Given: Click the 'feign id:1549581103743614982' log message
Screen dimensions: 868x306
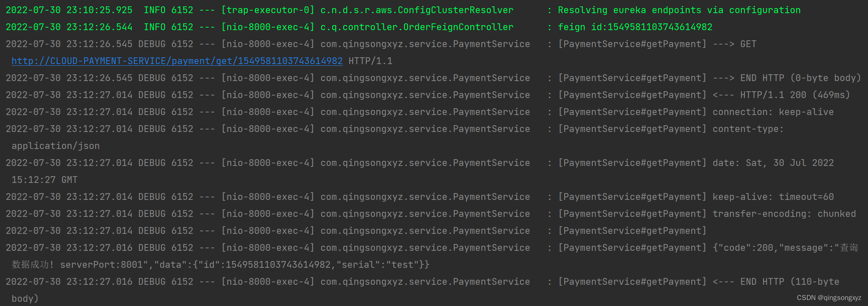Looking at the screenshot, I should (635, 27).
